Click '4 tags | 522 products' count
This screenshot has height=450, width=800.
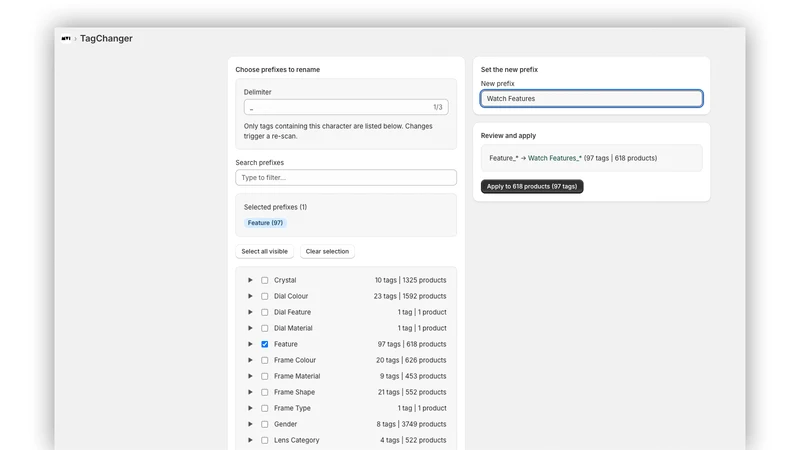(413, 440)
